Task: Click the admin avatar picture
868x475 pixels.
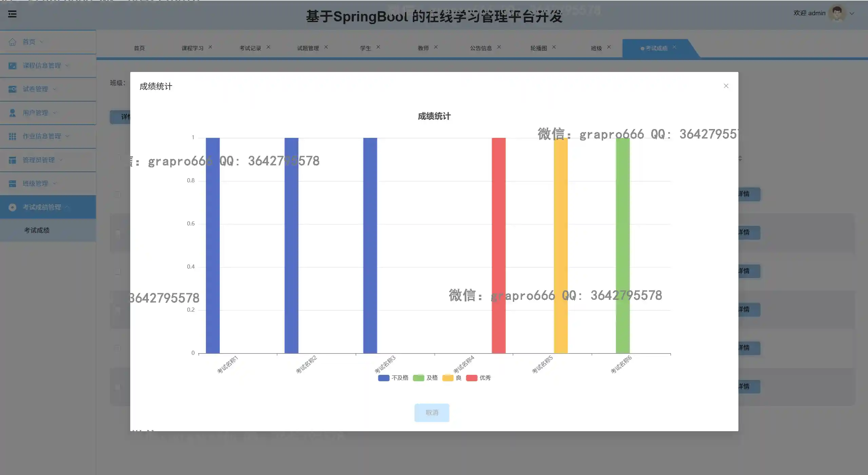Action: click(836, 14)
